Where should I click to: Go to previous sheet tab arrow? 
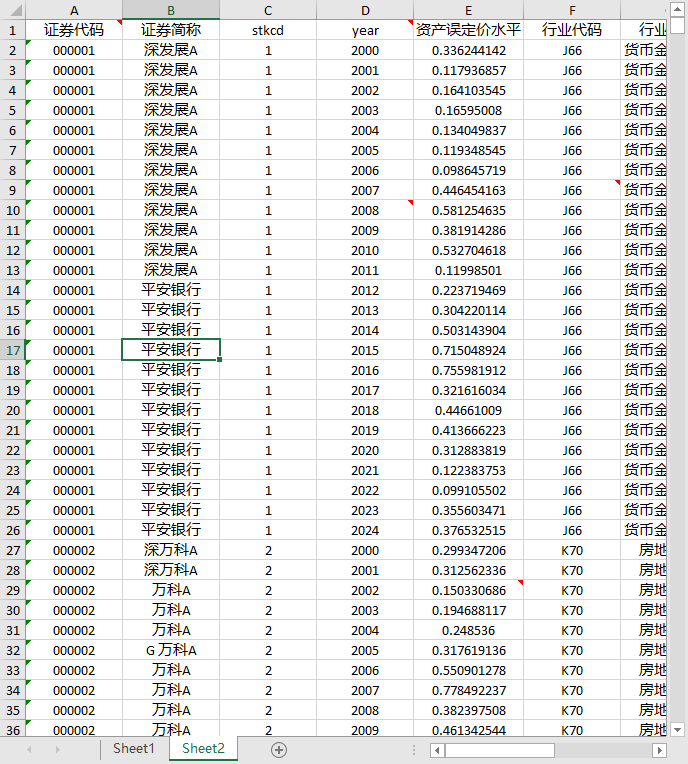point(29,749)
